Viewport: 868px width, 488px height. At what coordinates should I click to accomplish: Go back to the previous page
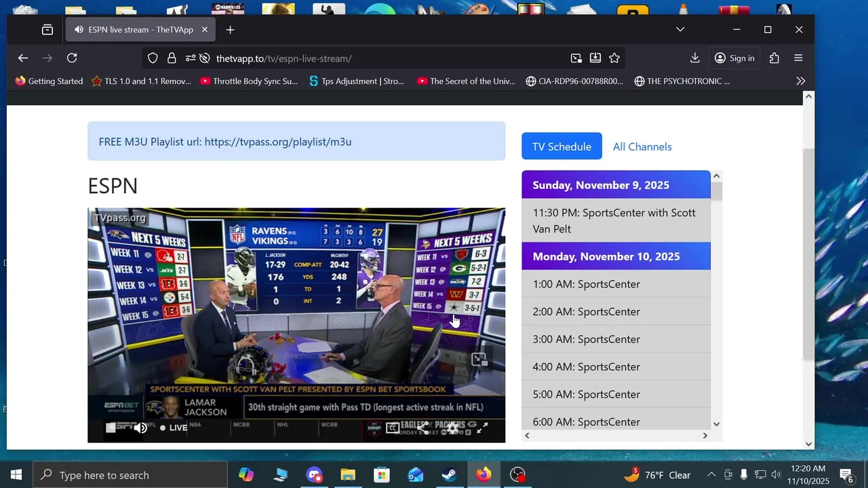pyautogui.click(x=23, y=58)
